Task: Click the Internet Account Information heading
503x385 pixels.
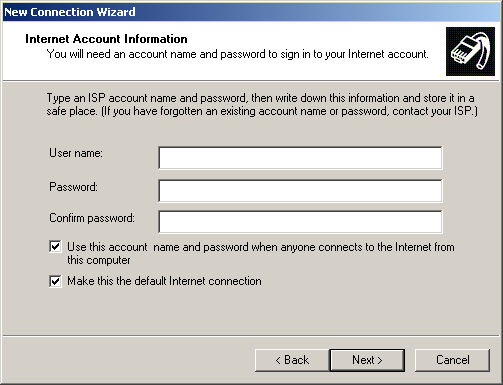Action: pos(106,39)
